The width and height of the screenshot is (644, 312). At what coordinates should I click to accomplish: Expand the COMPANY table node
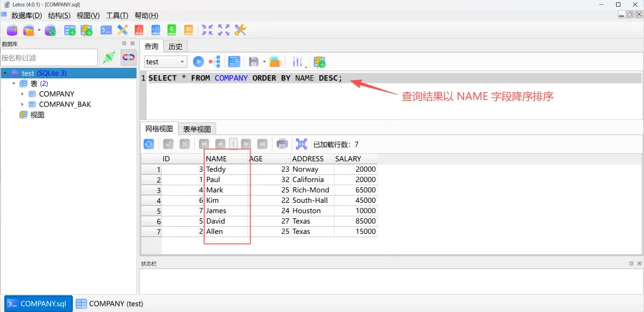22,94
